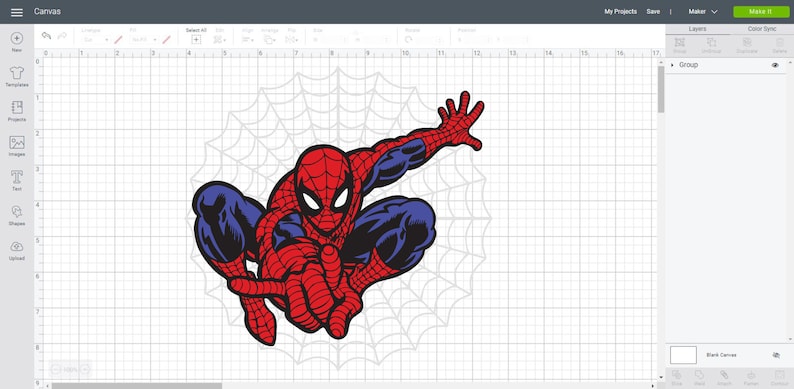Open the Maker machine dropdown
The image size is (794, 389).
pyautogui.click(x=703, y=12)
